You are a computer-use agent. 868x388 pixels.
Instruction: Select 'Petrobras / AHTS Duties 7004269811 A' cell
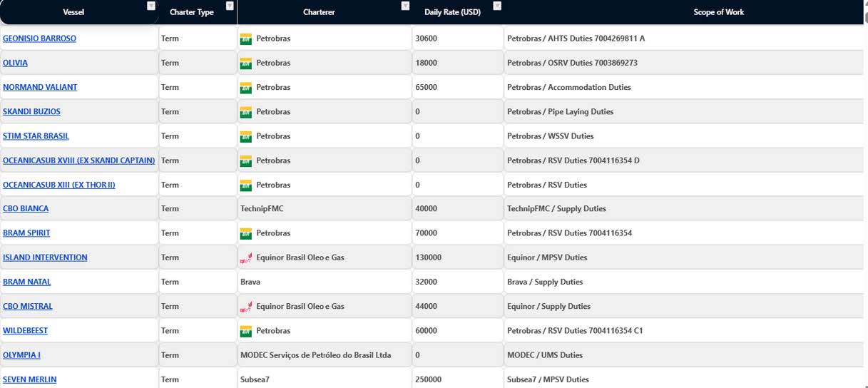pos(685,39)
